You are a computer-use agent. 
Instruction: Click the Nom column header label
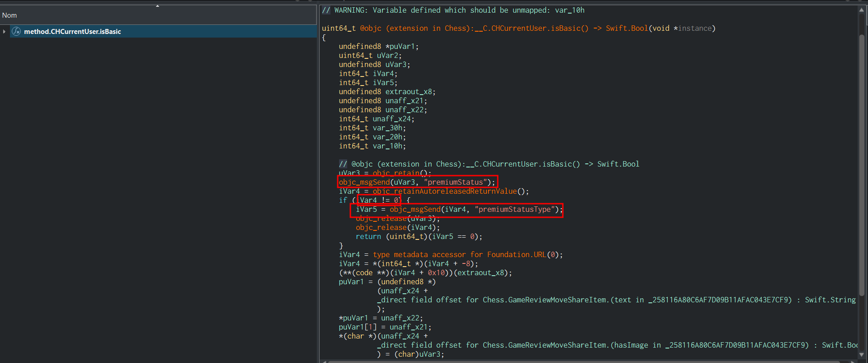point(9,15)
